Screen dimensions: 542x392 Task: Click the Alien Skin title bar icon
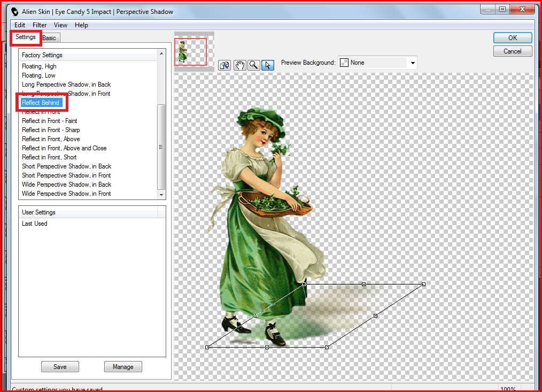click(14, 11)
